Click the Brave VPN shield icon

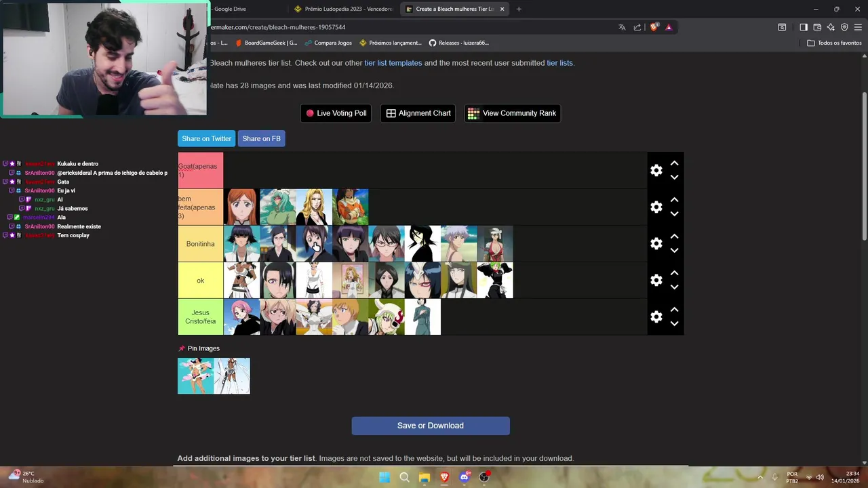[844, 27]
